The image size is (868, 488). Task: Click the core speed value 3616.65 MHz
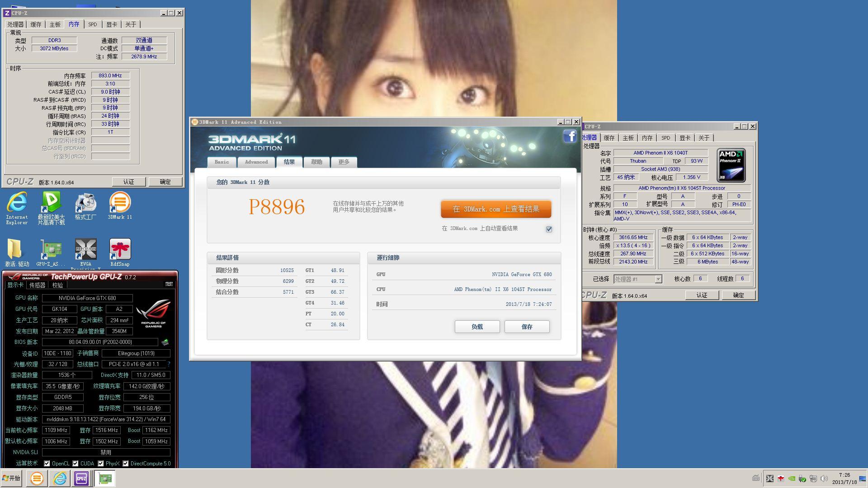click(x=633, y=237)
